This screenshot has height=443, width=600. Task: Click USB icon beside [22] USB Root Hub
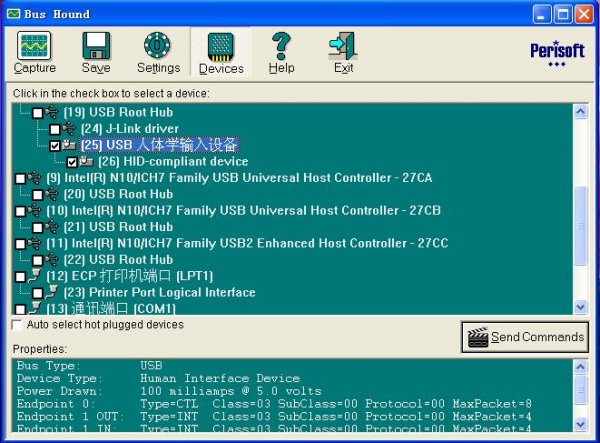click(51, 260)
